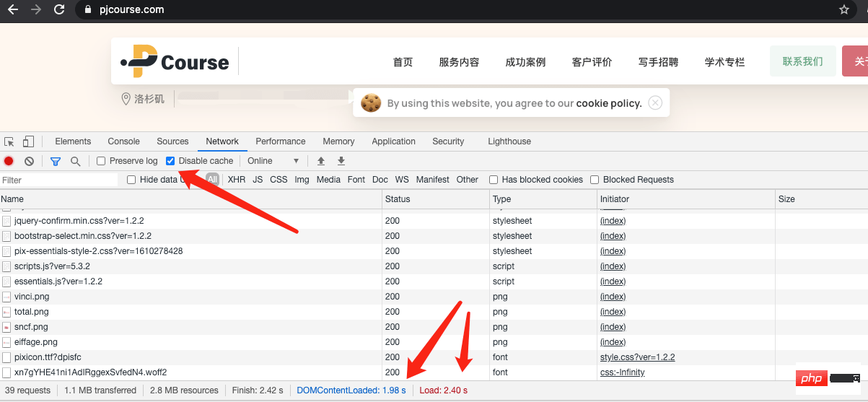Viewport: 868px width, 402px height.
Task: Filter requests by Doc
Action: click(380, 180)
